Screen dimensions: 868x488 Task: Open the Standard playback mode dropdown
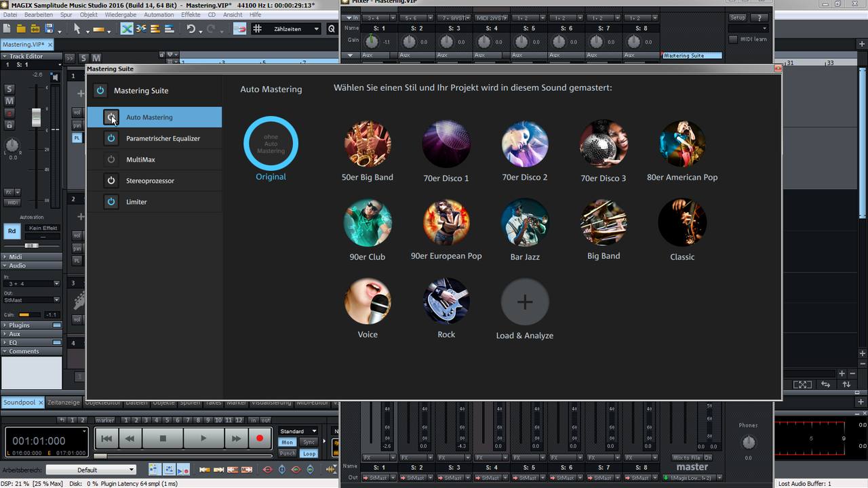298,431
